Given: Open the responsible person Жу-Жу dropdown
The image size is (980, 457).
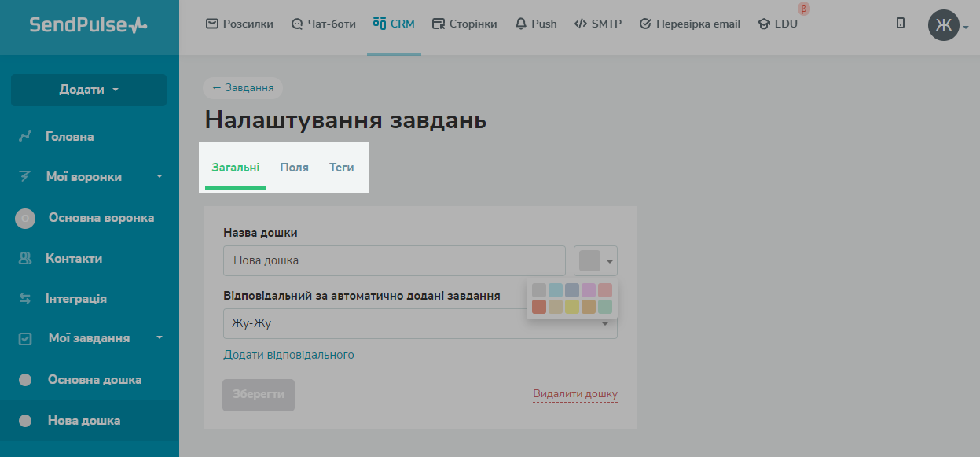Looking at the screenshot, I should [x=420, y=323].
